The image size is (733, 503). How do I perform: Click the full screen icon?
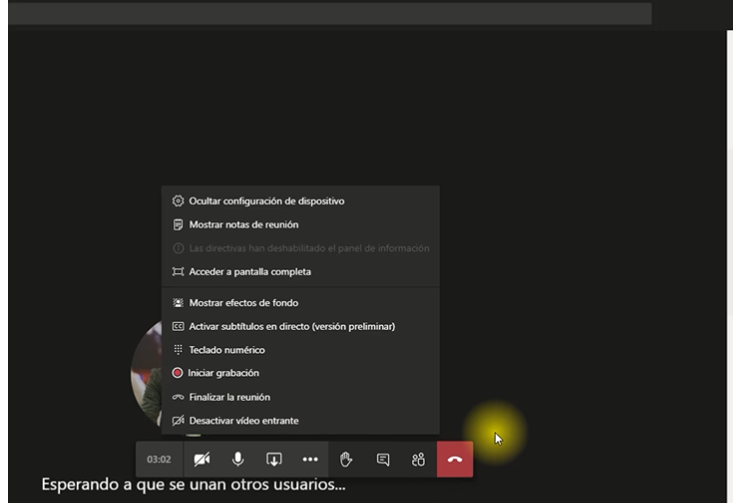pos(178,272)
